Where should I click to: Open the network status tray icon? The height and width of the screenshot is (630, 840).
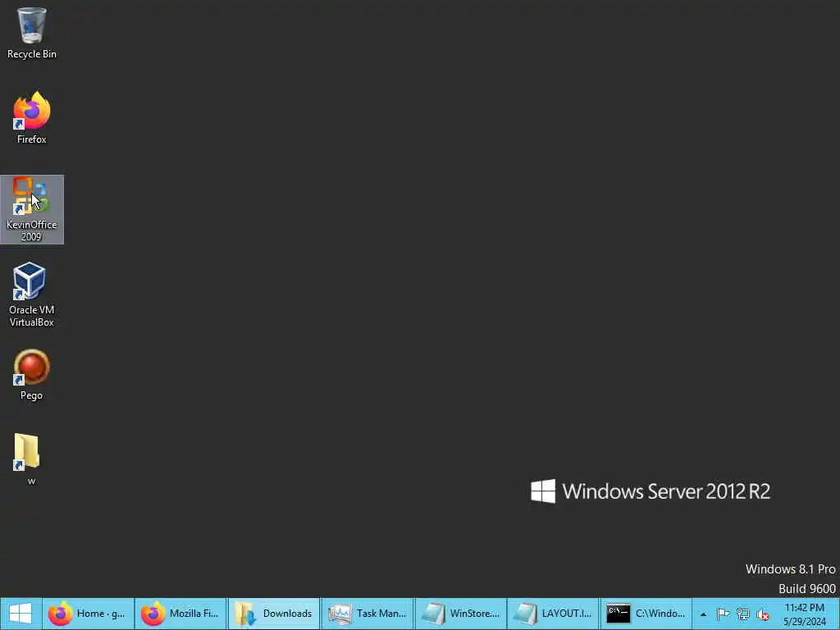[x=742, y=614]
